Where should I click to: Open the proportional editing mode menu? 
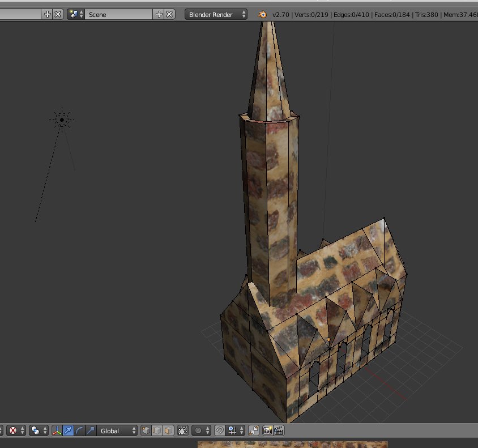(x=201, y=430)
